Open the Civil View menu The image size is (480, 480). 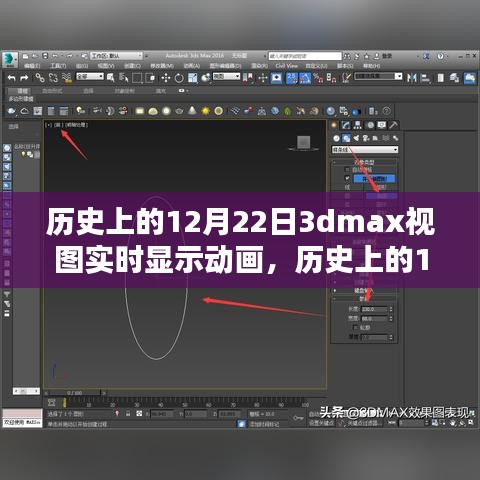pyautogui.click(x=287, y=66)
